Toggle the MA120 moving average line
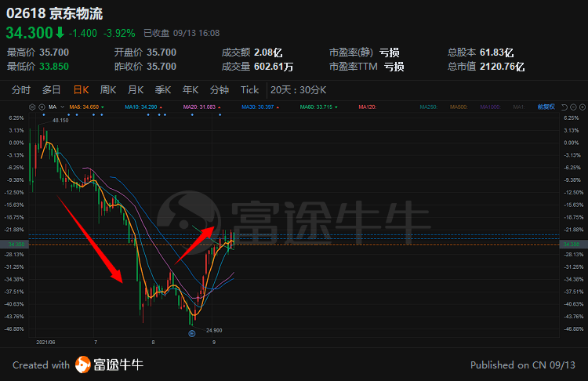Screen dimensions: 588x381 tap(368, 107)
